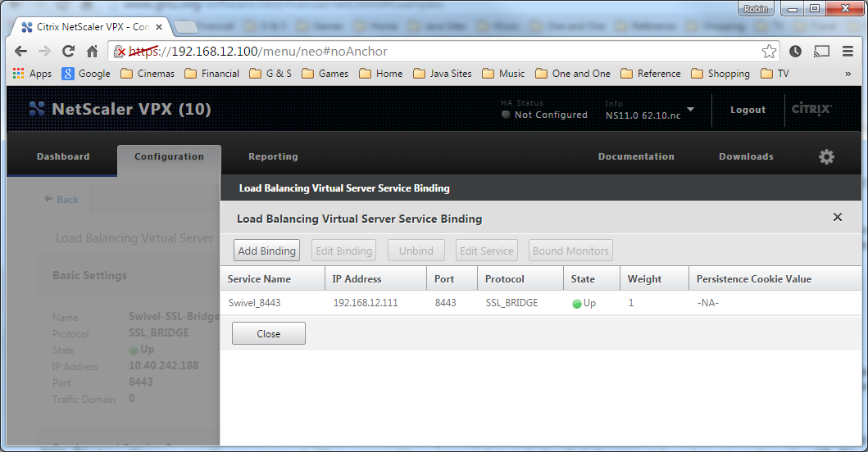Screen dimensions: 868x452
Task: Open the Financial bookmarks folder
Action: point(211,74)
